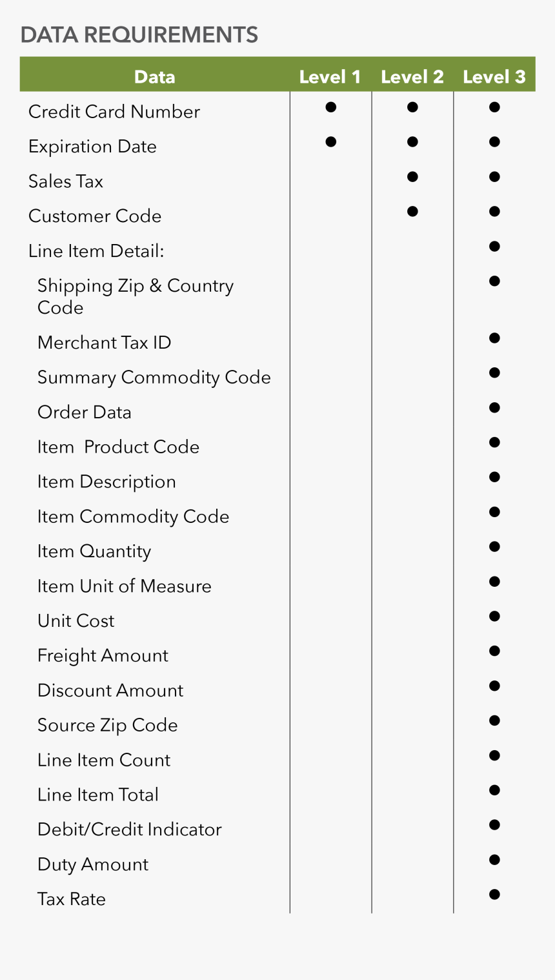Click the Line Item Detail: row label
This screenshot has height=980, width=555.
coord(96,250)
